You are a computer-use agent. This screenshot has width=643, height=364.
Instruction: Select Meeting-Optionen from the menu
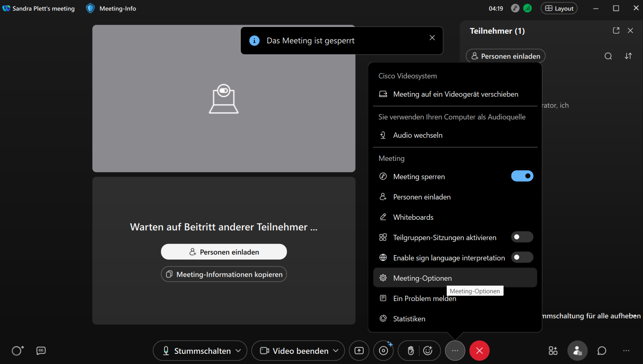(x=422, y=278)
